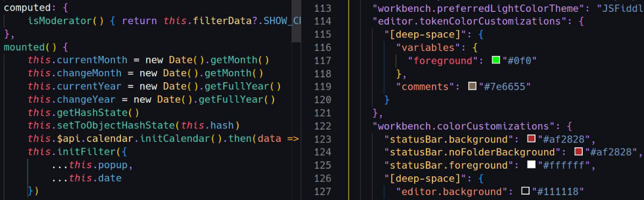Click "changeYear" in the left editor

pos(86,99)
